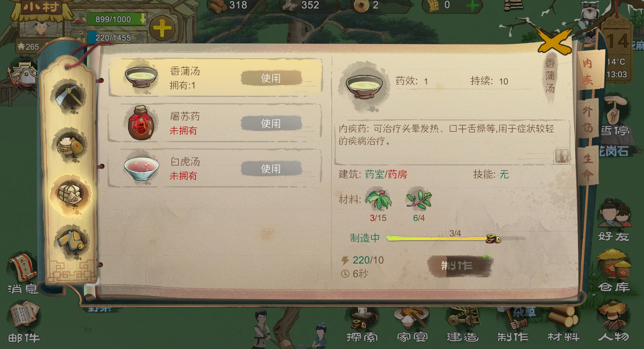This screenshot has height=349, width=644.
Task: Click the 制作 craft button
Action: [459, 266]
